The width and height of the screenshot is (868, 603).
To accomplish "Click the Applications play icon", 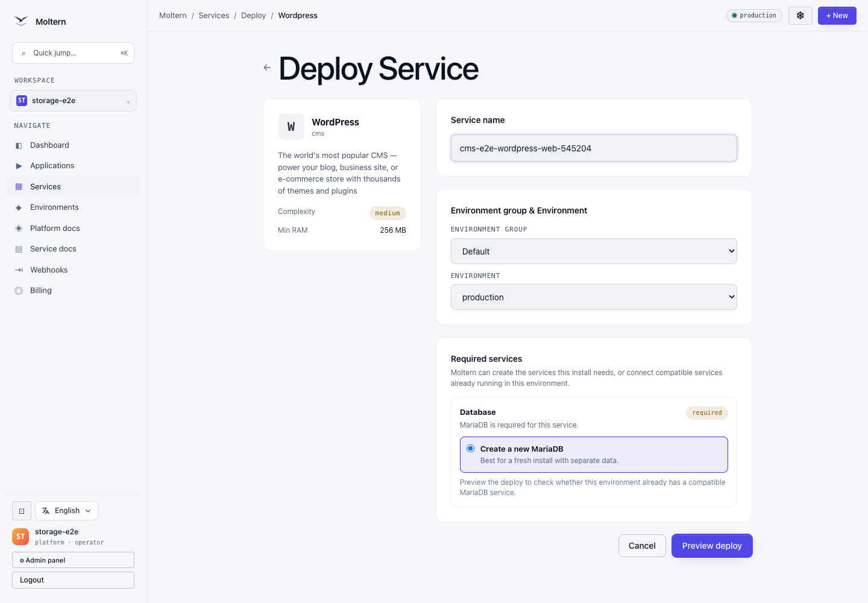I will coord(19,166).
